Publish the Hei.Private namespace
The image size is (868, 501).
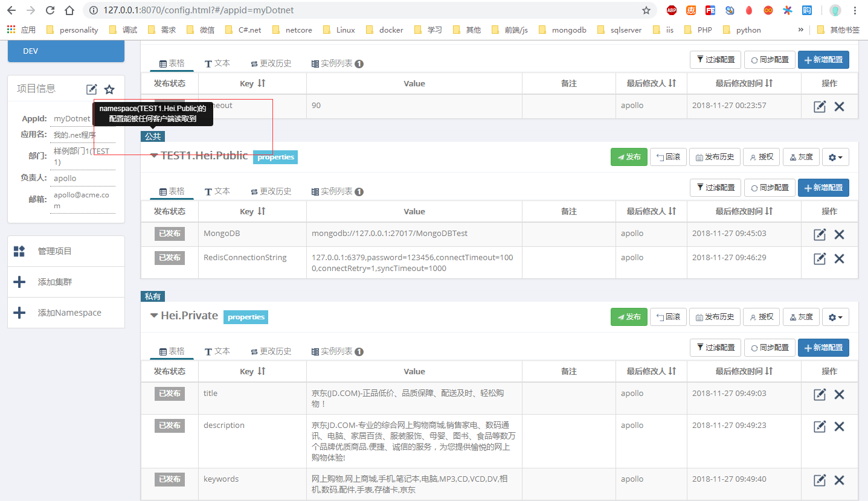point(629,317)
